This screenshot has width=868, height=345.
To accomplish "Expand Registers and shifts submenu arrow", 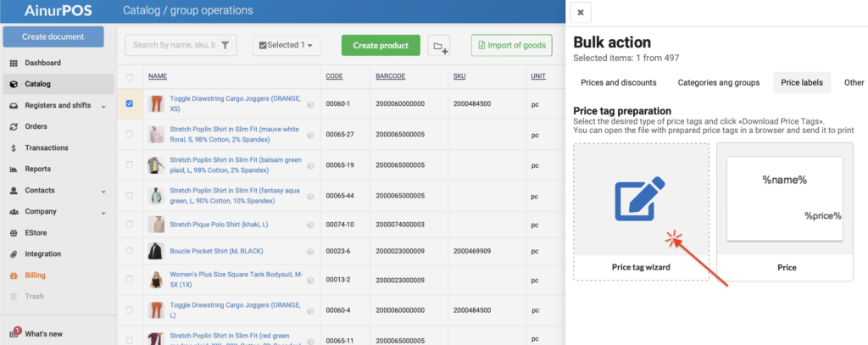I will point(103,106).
